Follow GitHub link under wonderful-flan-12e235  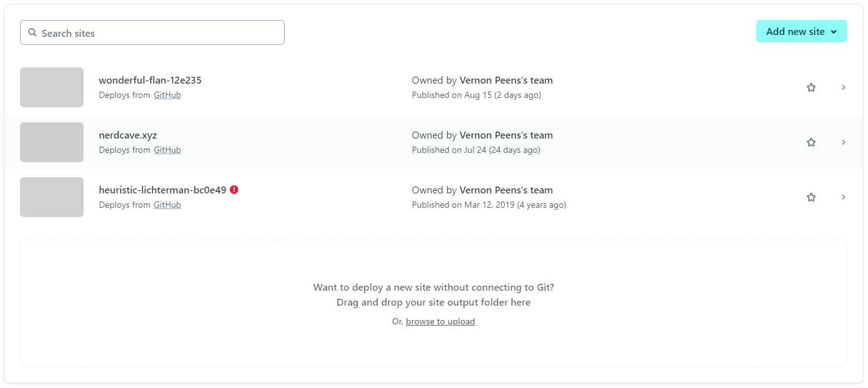coord(167,95)
